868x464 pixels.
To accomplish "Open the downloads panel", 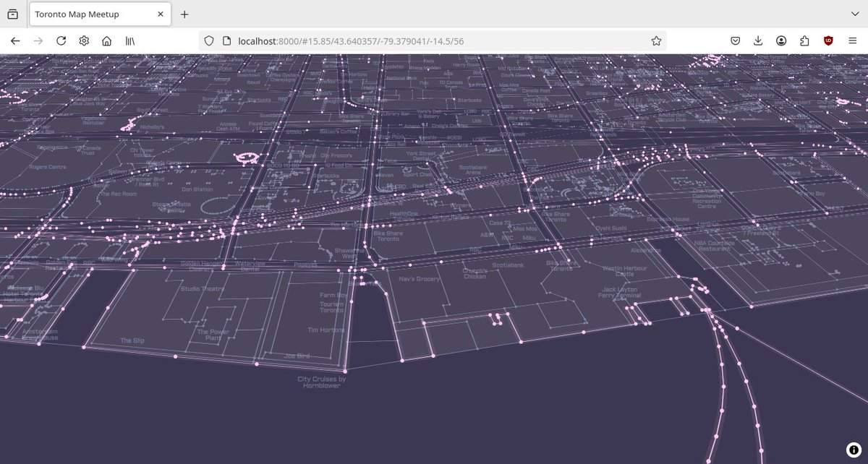I will coord(758,40).
